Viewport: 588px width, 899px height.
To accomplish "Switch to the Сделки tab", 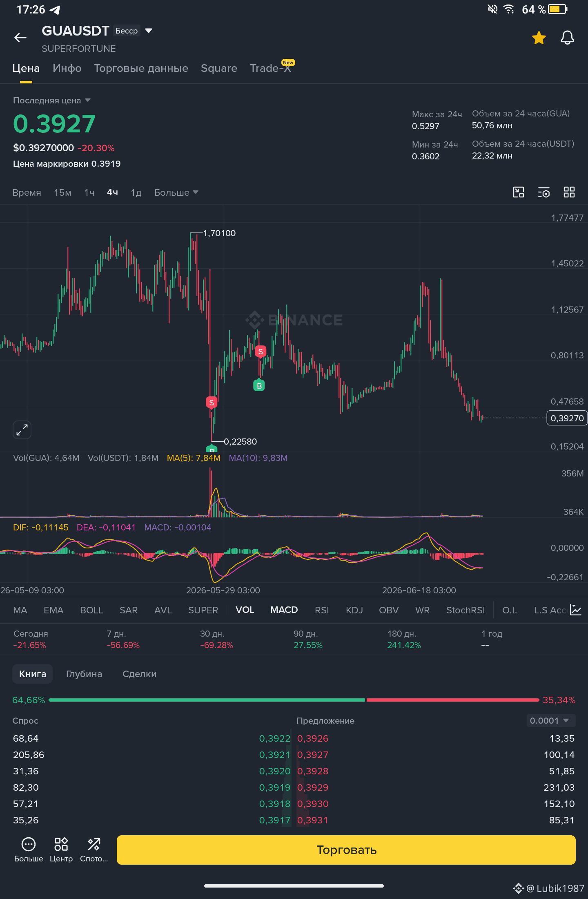I will tap(139, 674).
